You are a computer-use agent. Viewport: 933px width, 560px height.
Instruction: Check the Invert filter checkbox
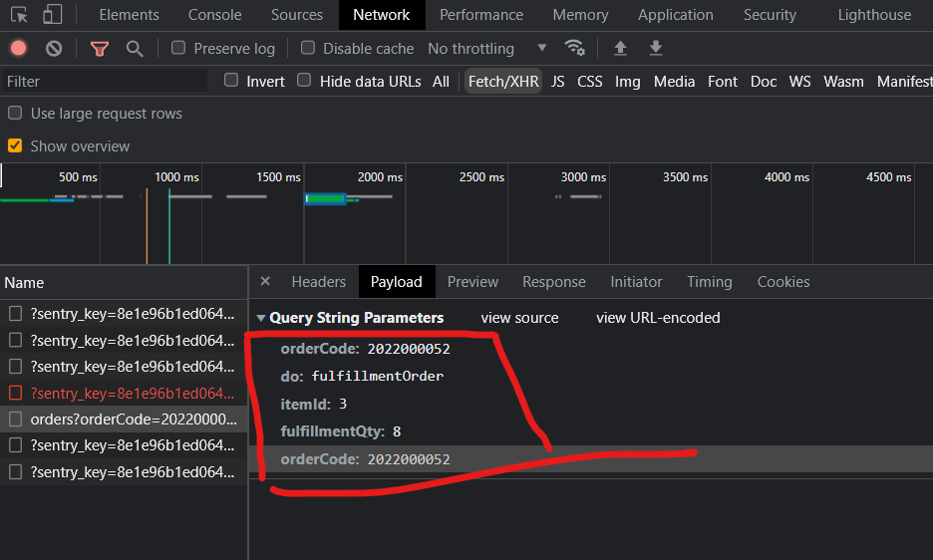[231, 80]
